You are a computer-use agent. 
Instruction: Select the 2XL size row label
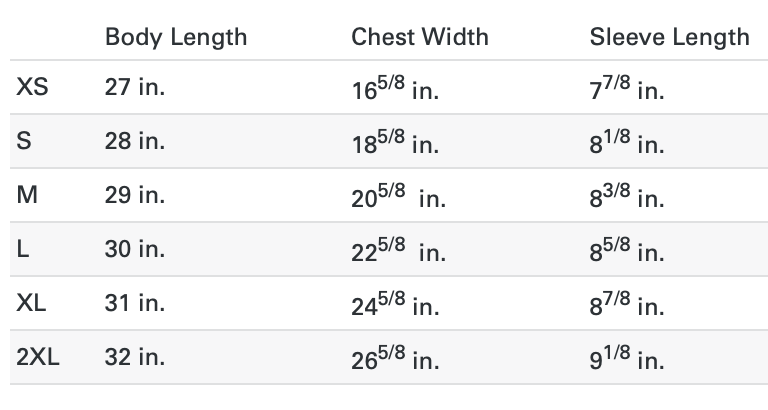tap(38, 356)
